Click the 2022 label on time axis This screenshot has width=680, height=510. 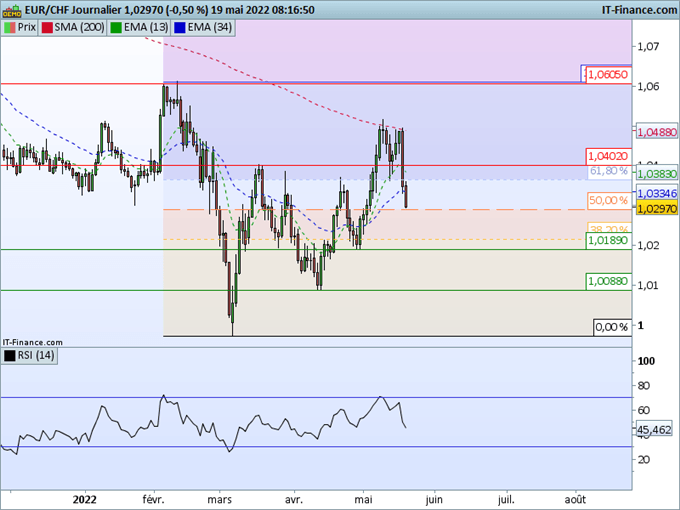click(x=85, y=500)
